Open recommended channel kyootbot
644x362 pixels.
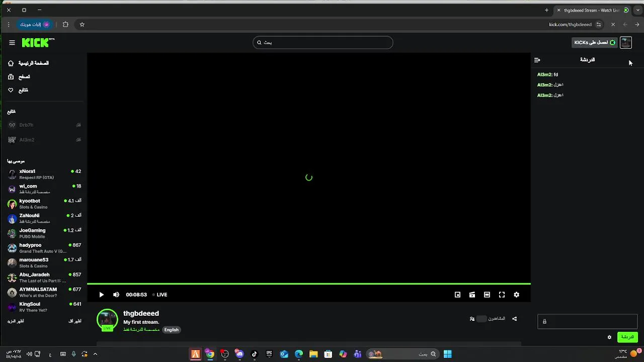(x=44, y=204)
